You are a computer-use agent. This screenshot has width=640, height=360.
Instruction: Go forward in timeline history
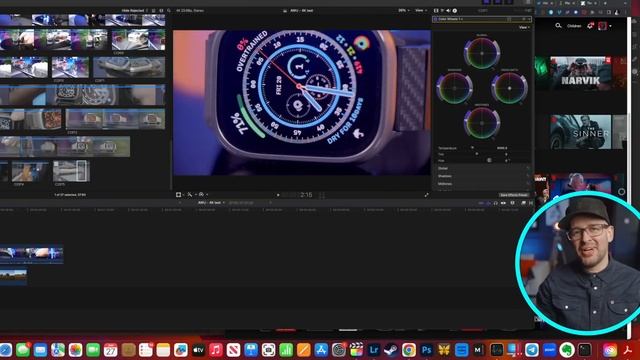[270, 203]
